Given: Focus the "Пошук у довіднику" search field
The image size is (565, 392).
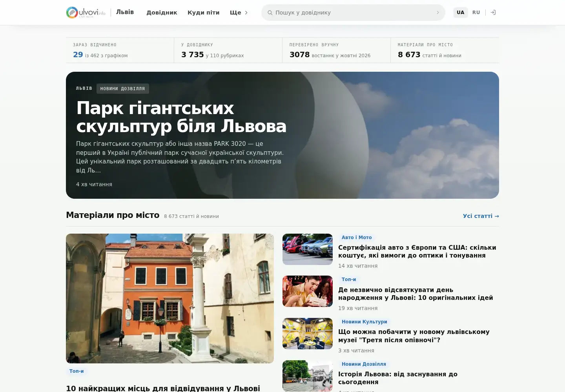Looking at the screenshot, I should (x=353, y=13).
